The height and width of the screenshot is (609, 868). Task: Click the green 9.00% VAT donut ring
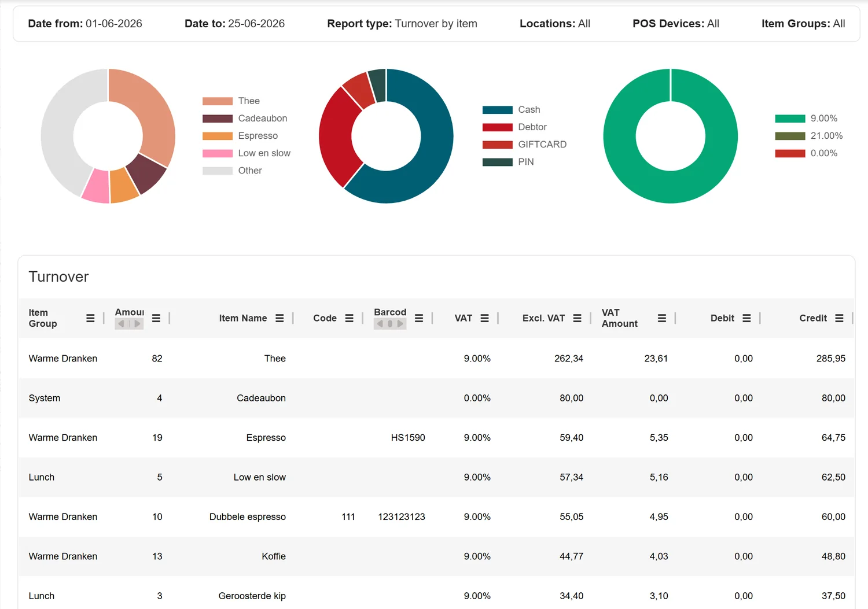point(671,186)
